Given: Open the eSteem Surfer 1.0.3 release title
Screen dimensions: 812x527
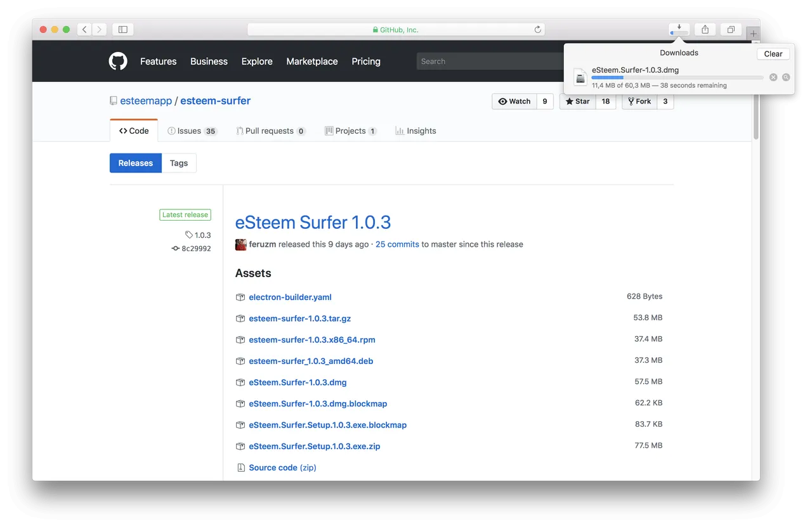Looking at the screenshot, I should (x=313, y=223).
